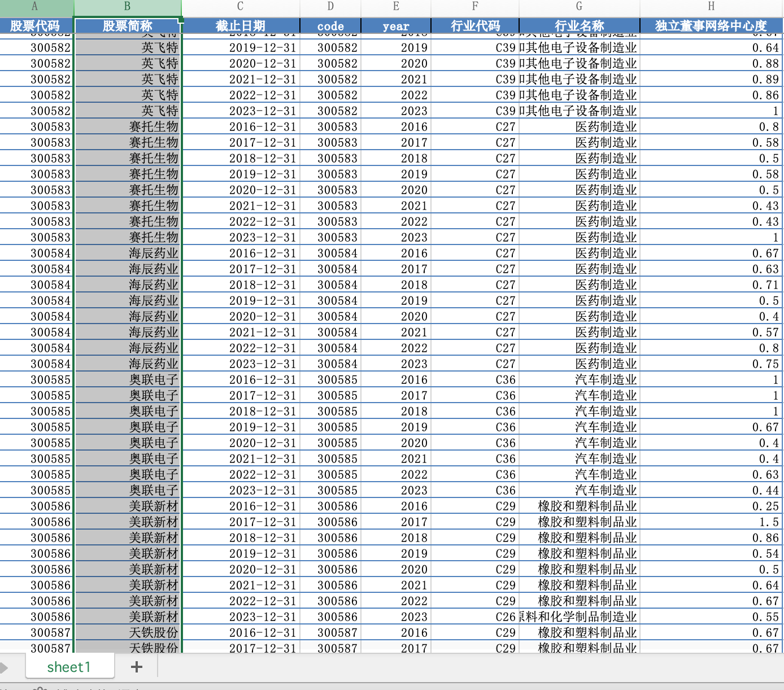Select column G by header letter
Viewport: 784px width, 690px height.
tap(579, 7)
